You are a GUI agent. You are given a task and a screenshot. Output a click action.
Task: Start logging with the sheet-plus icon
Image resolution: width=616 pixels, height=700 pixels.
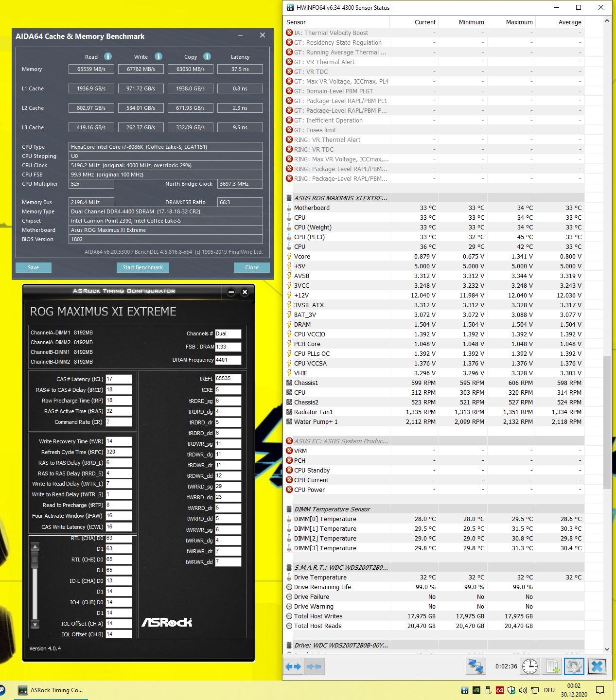pyautogui.click(x=552, y=666)
